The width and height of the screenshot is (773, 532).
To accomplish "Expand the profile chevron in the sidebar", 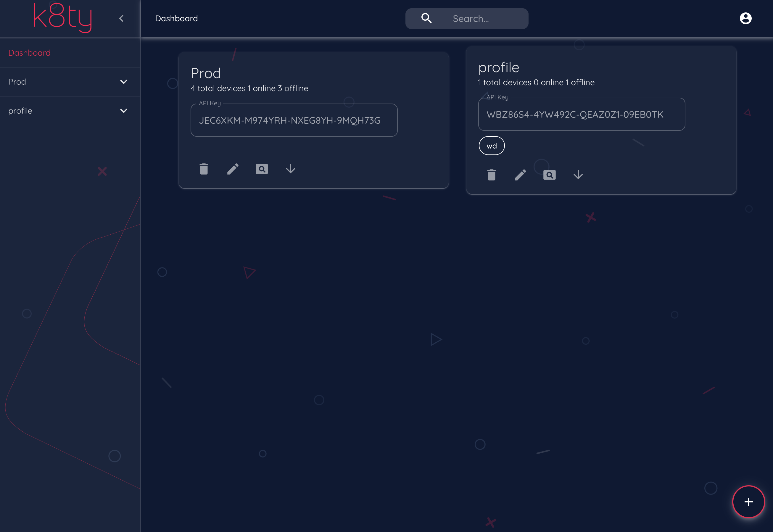I will click(x=124, y=111).
